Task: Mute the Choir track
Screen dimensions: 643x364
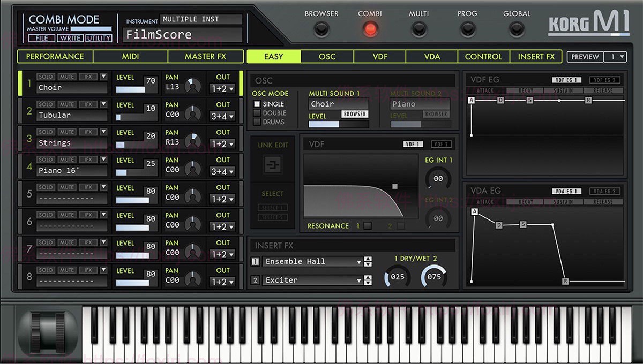Action: (x=67, y=75)
